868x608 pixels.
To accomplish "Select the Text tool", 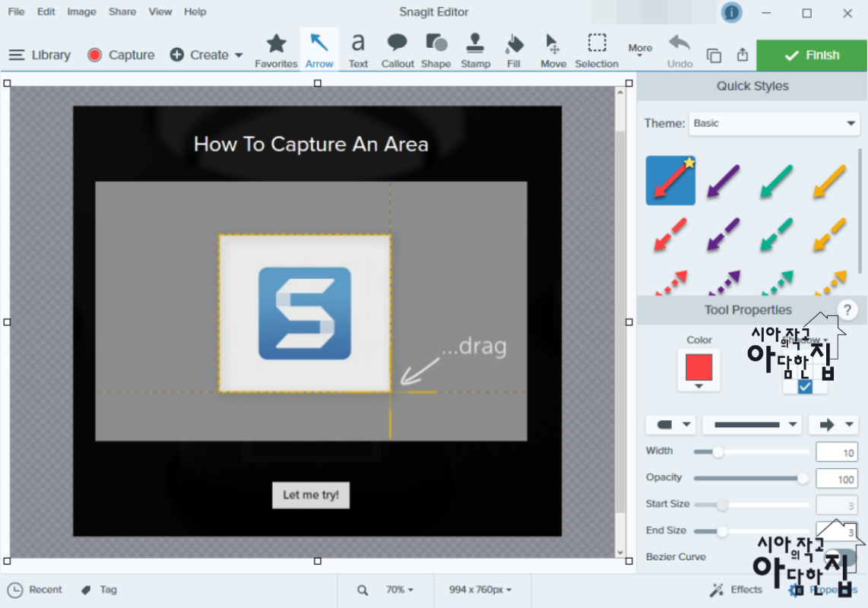I will [358, 51].
